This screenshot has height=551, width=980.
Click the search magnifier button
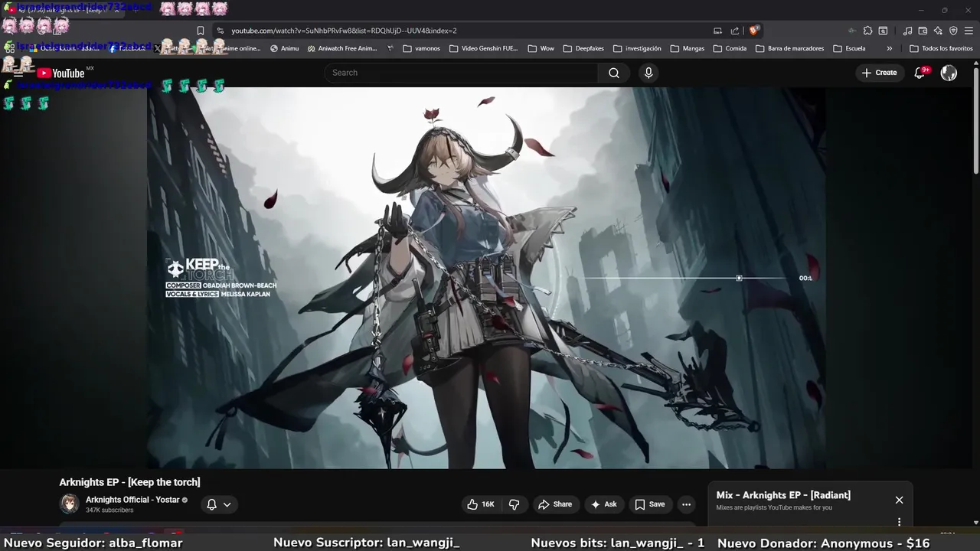[x=614, y=73]
